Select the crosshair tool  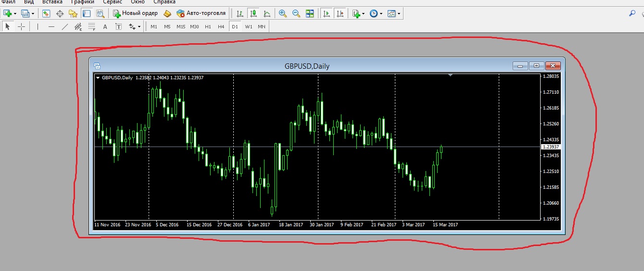pos(21,27)
